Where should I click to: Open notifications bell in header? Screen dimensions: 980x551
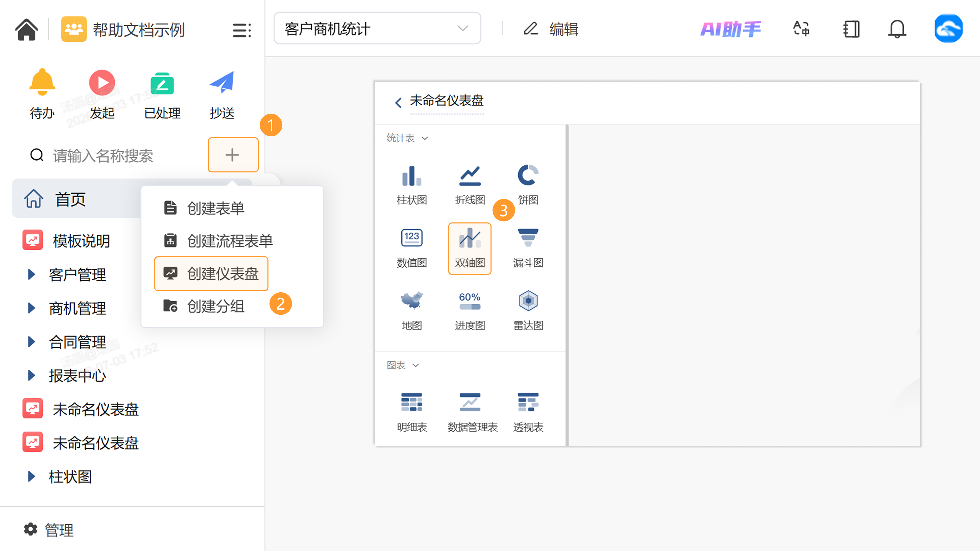click(x=897, y=29)
